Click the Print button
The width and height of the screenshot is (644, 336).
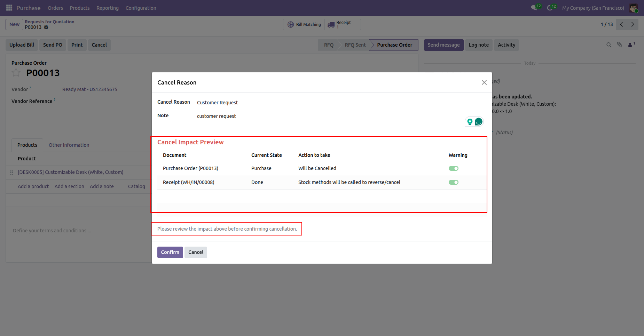(x=77, y=45)
